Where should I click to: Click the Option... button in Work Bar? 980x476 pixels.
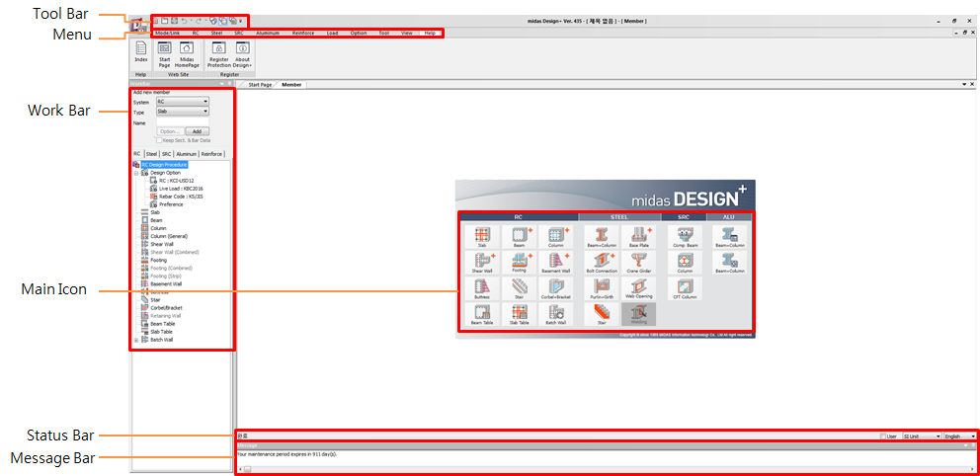[x=169, y=131]
